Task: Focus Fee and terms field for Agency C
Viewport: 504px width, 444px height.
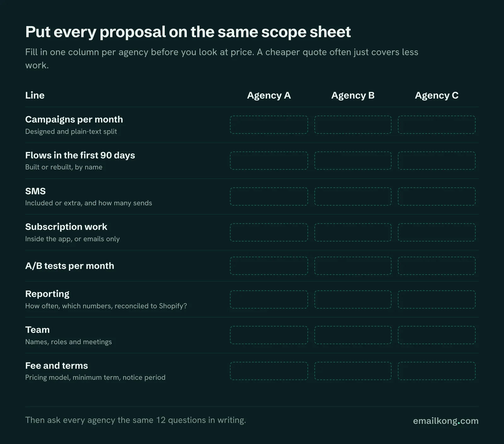Action: click(437, 371)
